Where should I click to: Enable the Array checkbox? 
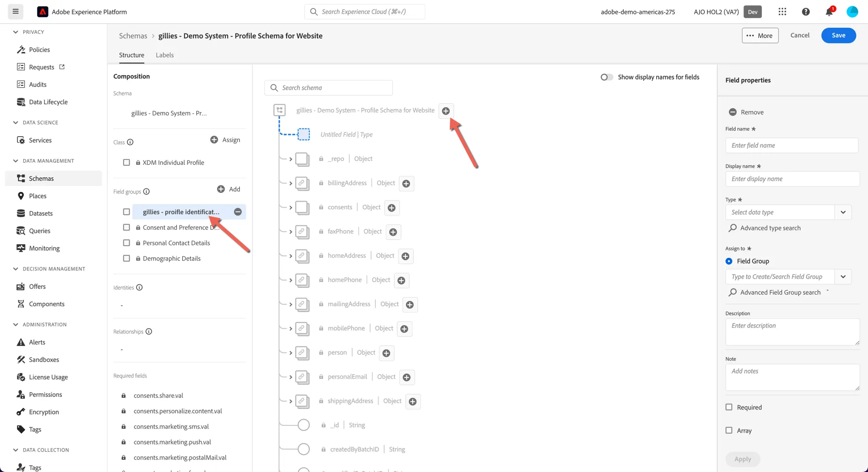pos(729,430)
